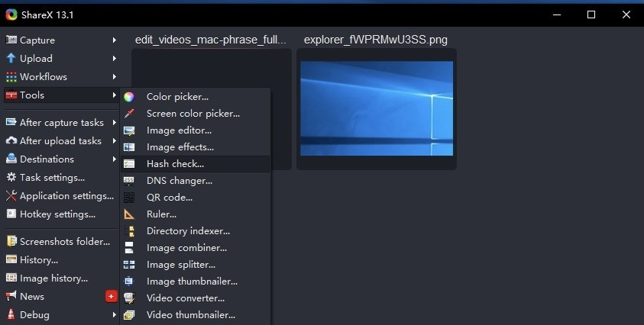This screenshot has height=325, width=644.
Task: Click the Image editor icon
Action: pos(129,130)
